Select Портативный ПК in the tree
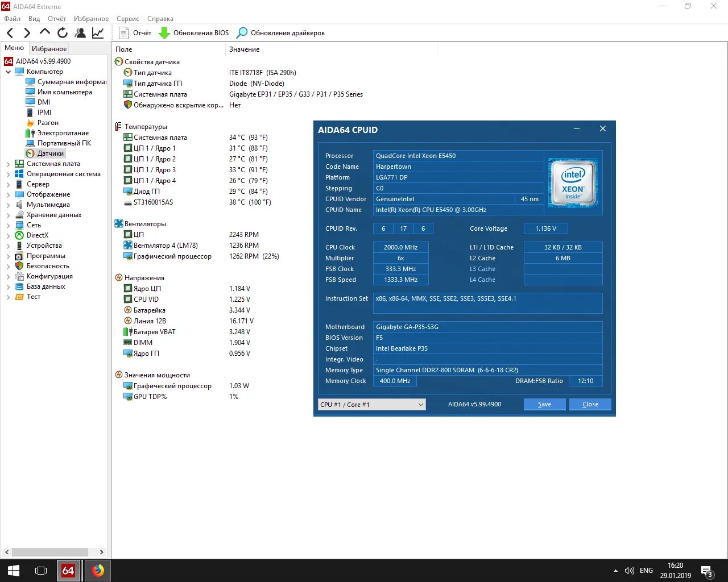The height and width of the screenshot is (582, 728). click(64, 143)
